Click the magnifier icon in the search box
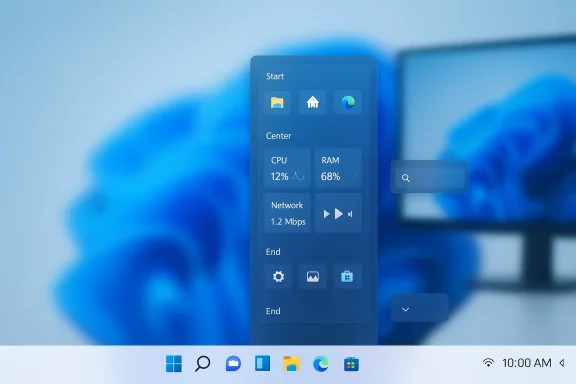This screenshot has width=576, height=384. pos(406,178)
